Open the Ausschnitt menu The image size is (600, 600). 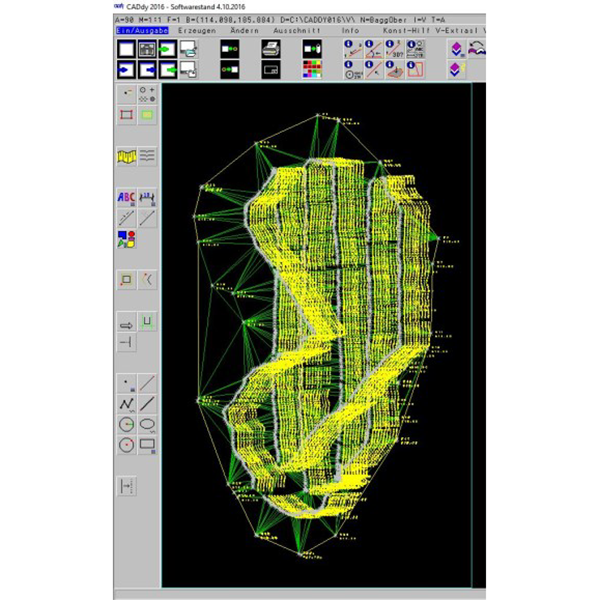click(297, 31)
